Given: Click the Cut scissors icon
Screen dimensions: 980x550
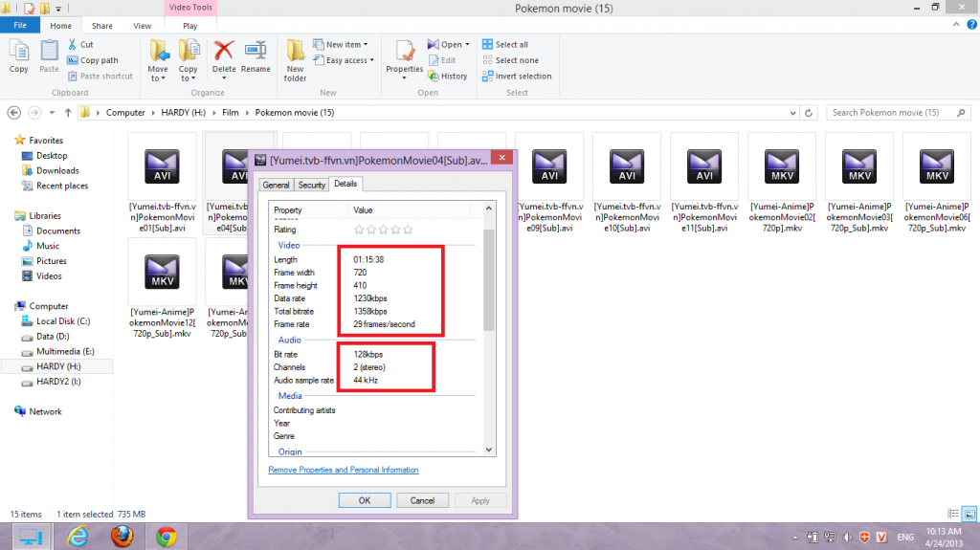Looking at the screenshot, I should 73,44.
